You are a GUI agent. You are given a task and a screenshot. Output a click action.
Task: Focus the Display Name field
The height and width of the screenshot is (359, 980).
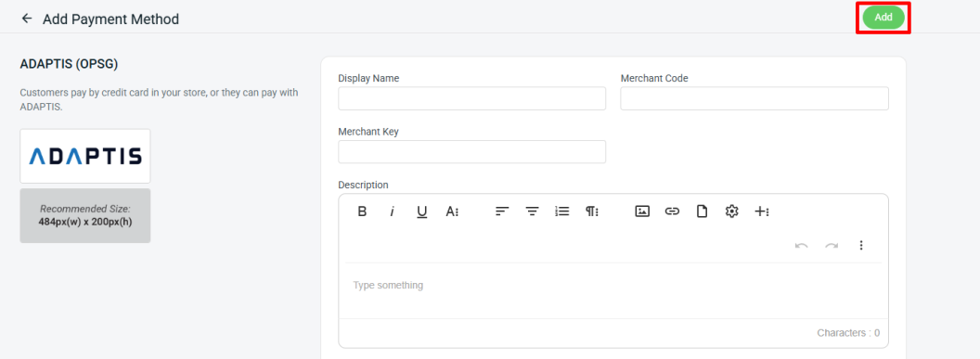pos(471,98)
